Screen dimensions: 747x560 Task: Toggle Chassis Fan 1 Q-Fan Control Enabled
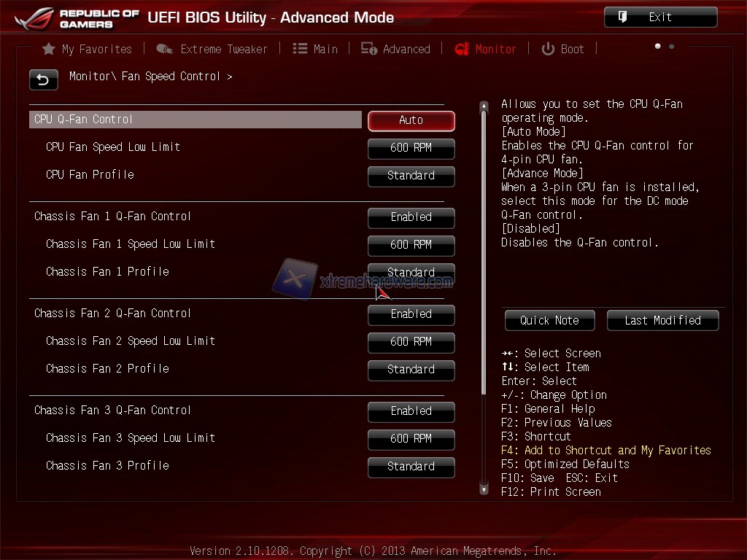tap(411, 217)
